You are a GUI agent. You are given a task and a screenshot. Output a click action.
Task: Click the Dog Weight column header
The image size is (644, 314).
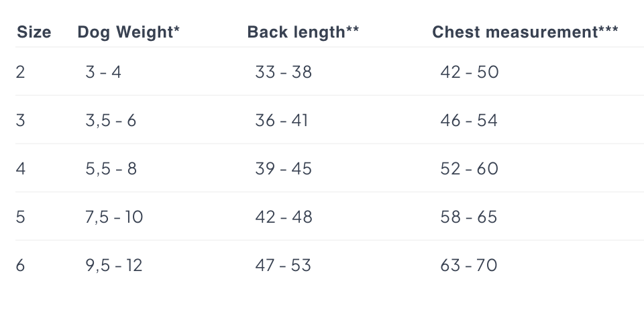(129, 32)
